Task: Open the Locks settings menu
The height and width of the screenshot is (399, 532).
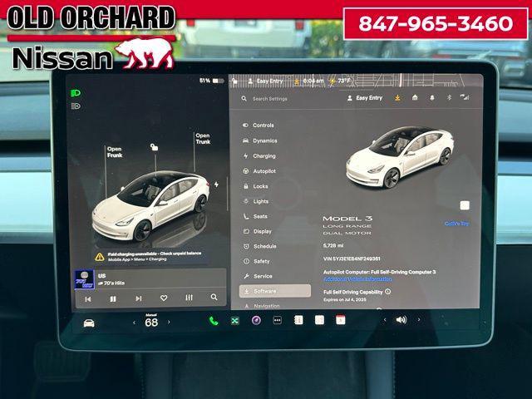Action: pyautogui.click(x=255, y=186)
